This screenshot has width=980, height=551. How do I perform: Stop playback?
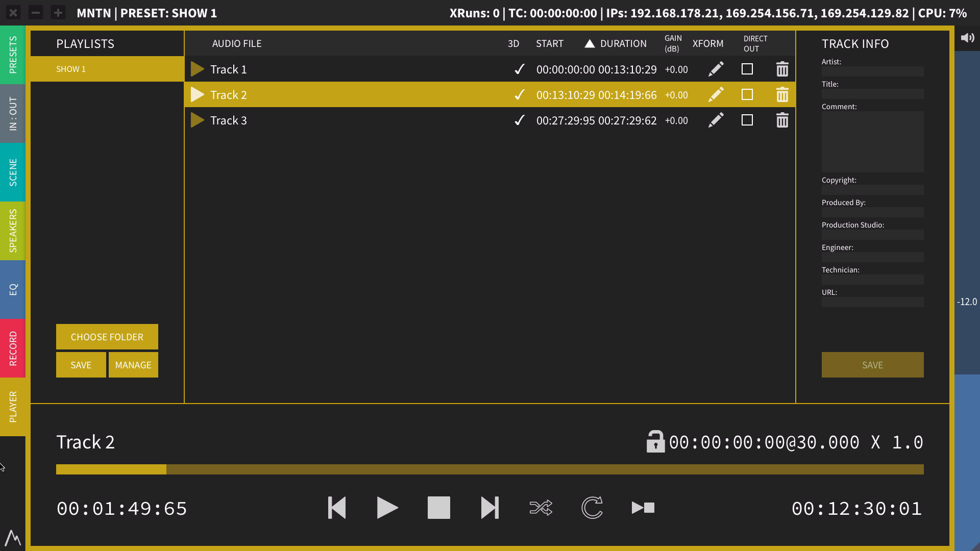(x=439, y=508)
